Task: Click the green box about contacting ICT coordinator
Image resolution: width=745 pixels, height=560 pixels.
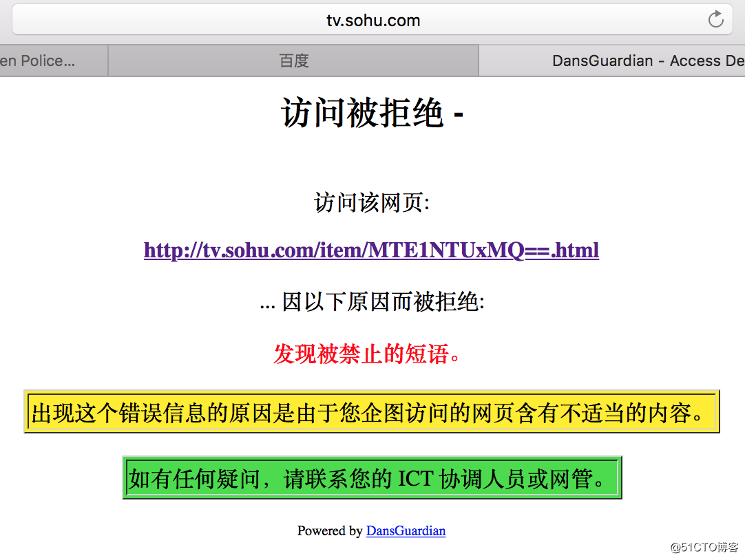Action: 372,477
